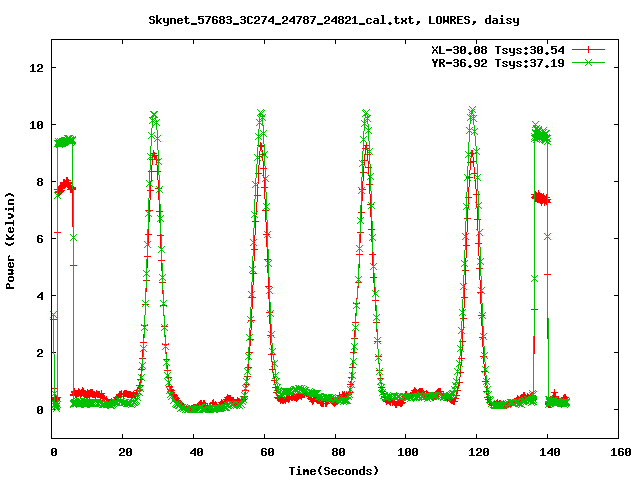Click the x-axis tick label 100
This screenshot has height=480, width=640.
click(x=409, y=452)
